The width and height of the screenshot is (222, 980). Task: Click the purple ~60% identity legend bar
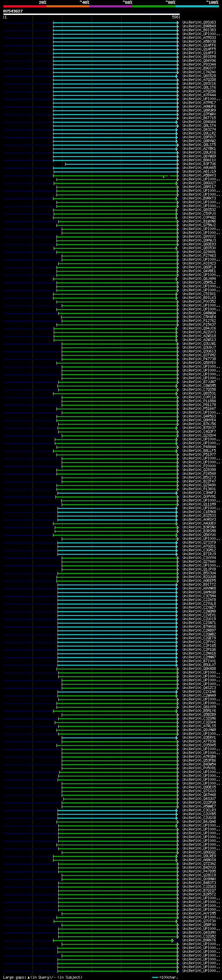tap(111, 6)
